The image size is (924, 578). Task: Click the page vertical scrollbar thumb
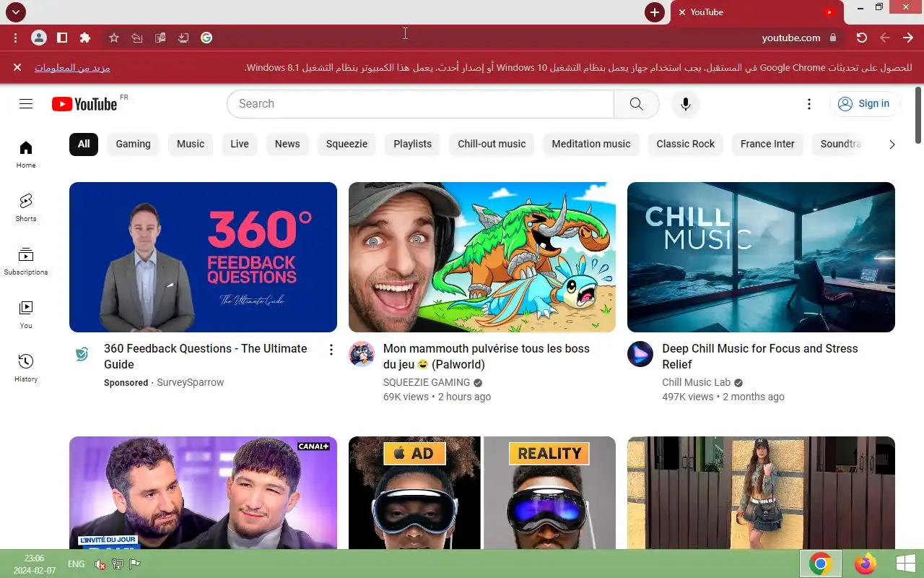pos(918,114)
